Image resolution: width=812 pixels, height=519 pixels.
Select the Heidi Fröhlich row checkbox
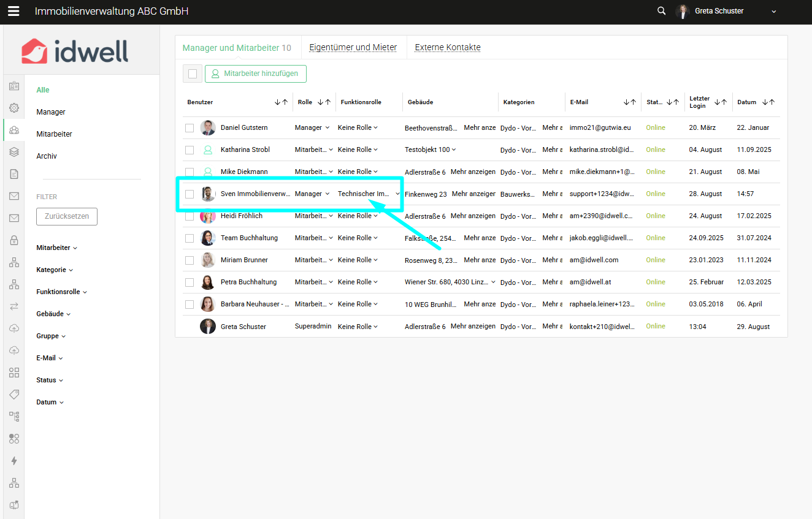click(x=190, y=216)
